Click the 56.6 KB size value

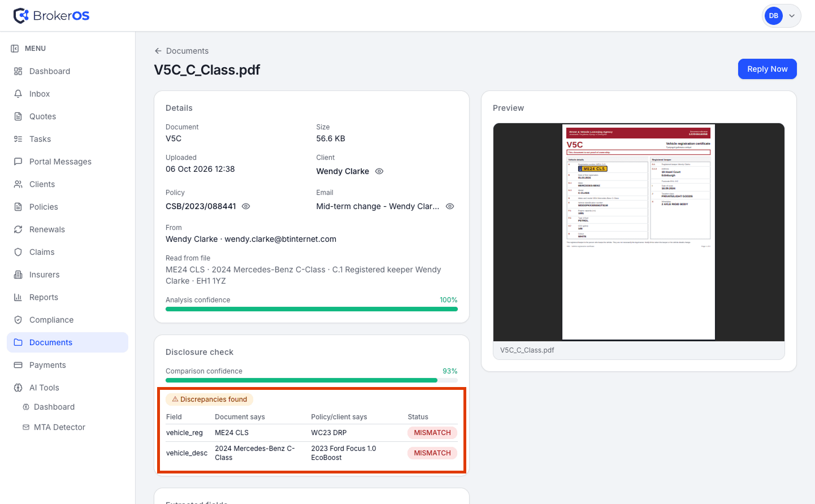click(x=331, y=138)
